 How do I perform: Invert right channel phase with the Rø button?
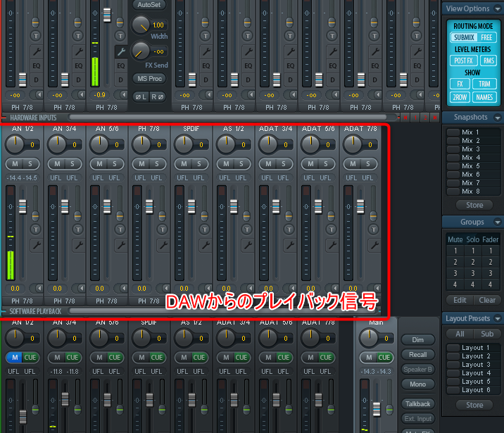158,96
